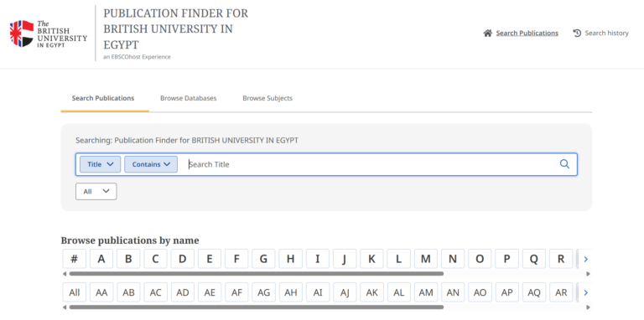Browse publications starting with J
The height and width of the screenshot is (320, 644).
coord(345,259)
